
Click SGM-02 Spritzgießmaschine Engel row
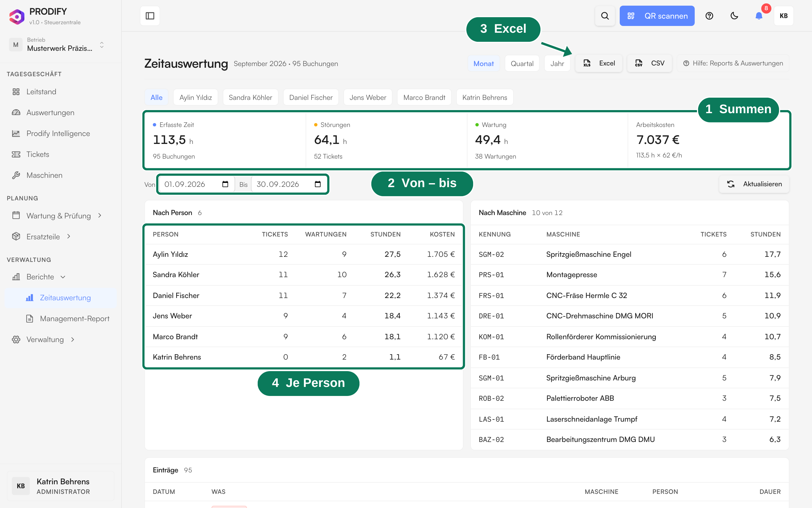click(x=630, y=254)
